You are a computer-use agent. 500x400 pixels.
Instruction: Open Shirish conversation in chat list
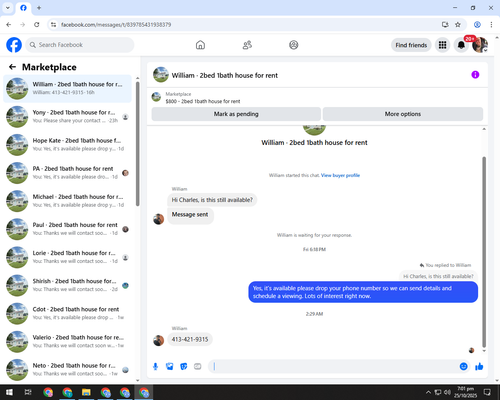(x=67, y=285)
